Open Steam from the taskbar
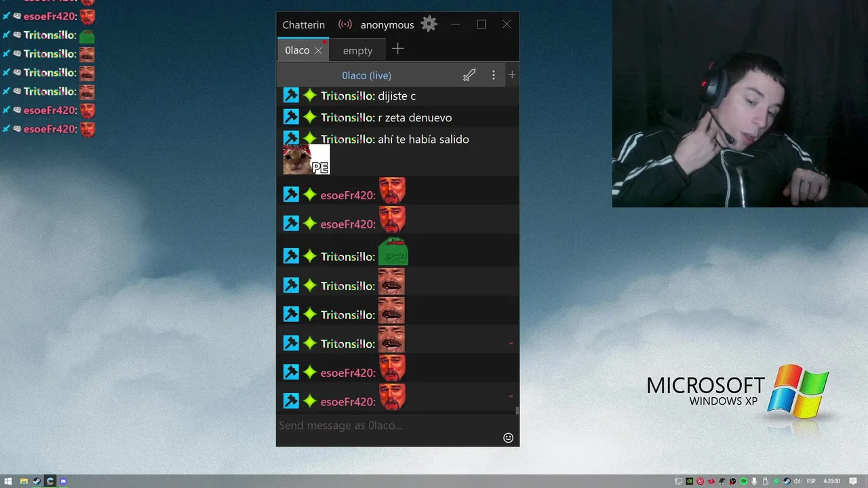Viewport: 868px width, 488px height. 37,481
